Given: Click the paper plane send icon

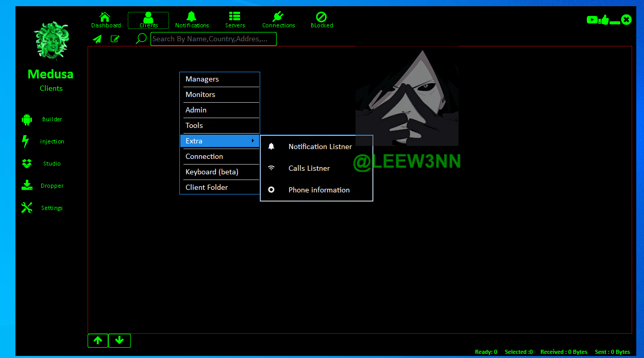Looking at the screenshot, I should coord(97,39).
